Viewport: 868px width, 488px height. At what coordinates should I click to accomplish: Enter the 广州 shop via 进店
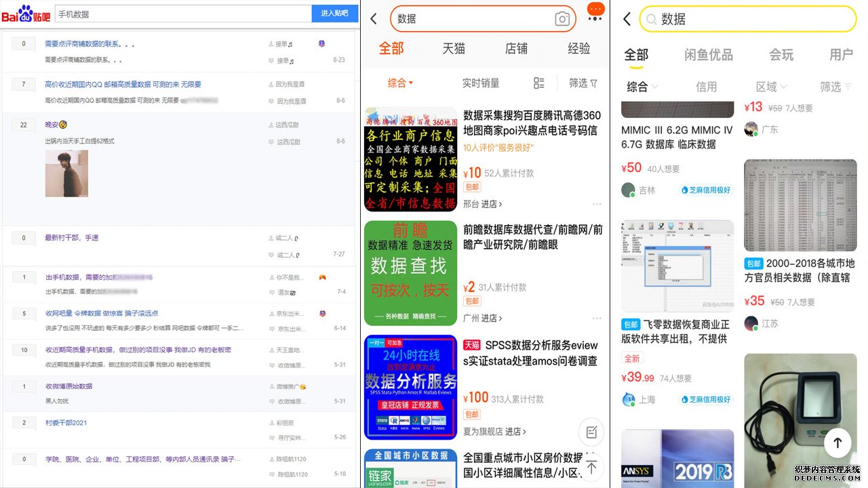click(492, 318)
